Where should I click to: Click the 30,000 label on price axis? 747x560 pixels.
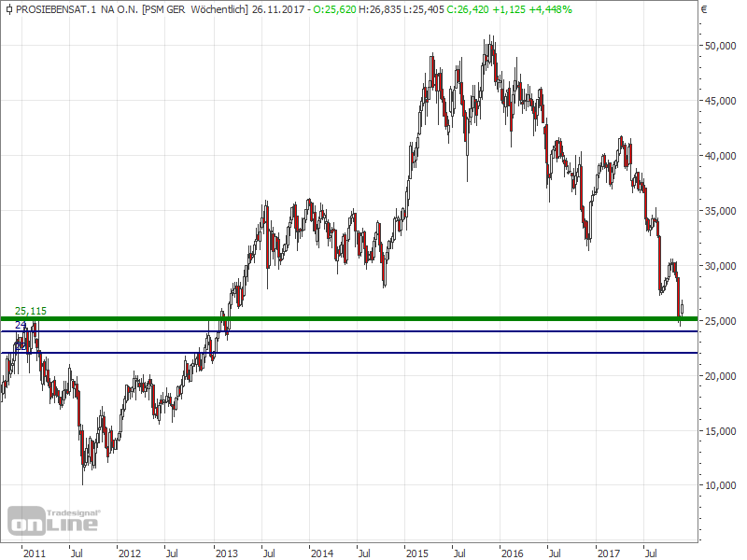[x=719, y=266]
